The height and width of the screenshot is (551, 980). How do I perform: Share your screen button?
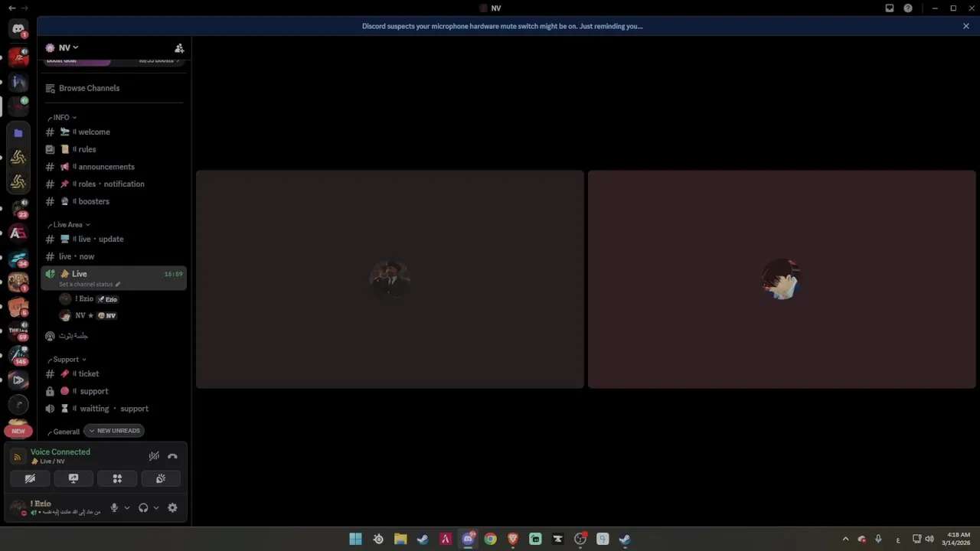tap(73, 478)
